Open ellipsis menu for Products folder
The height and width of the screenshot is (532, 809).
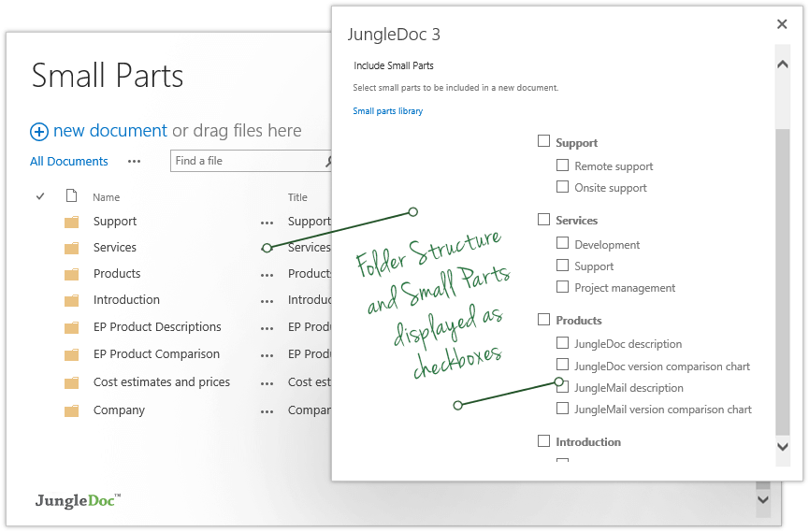coord(267,276)
